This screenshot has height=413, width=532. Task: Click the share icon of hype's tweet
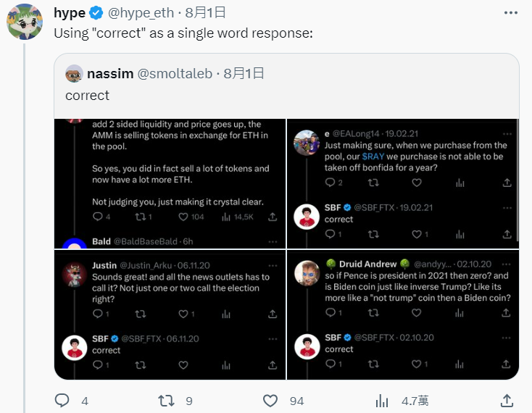point(507,401)
